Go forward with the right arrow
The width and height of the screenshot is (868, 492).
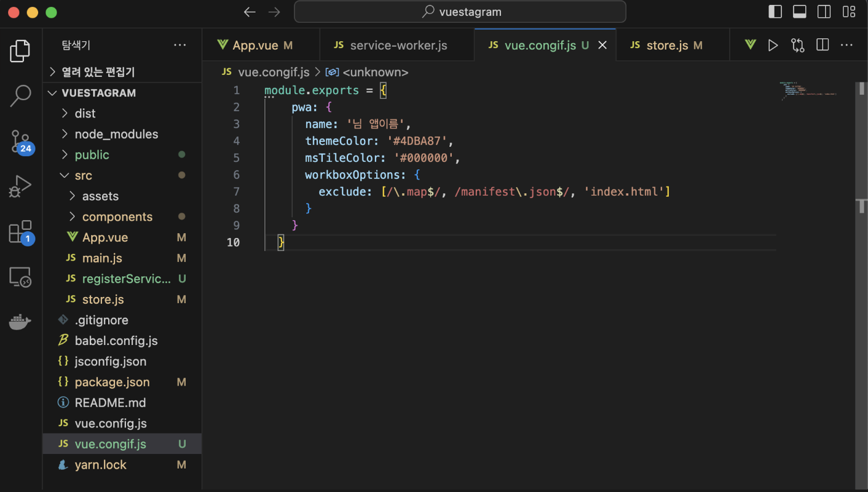[274, 12]
